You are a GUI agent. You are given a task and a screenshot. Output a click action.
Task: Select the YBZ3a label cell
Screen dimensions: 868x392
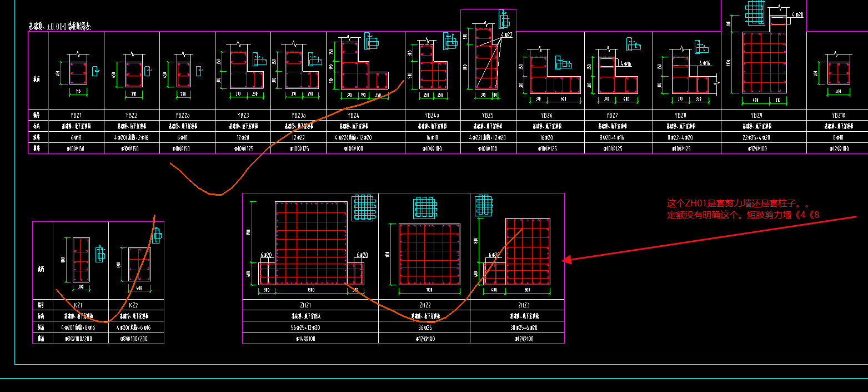click(298, 115)
